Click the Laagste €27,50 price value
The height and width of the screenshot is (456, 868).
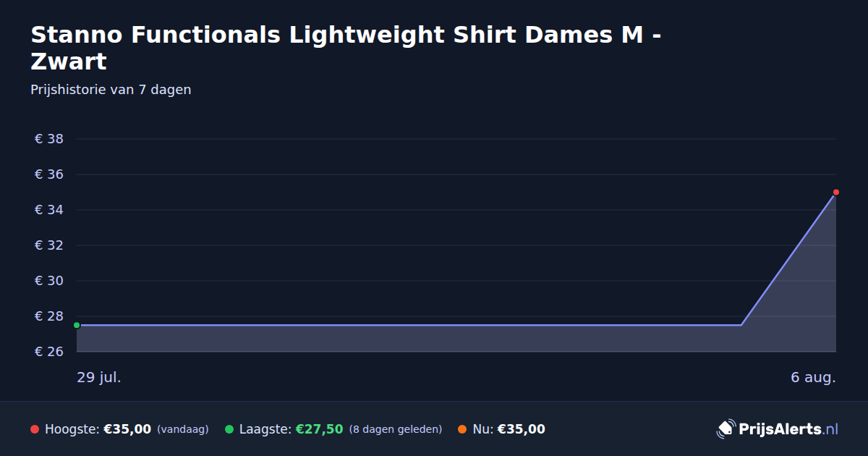click(319, 429)
